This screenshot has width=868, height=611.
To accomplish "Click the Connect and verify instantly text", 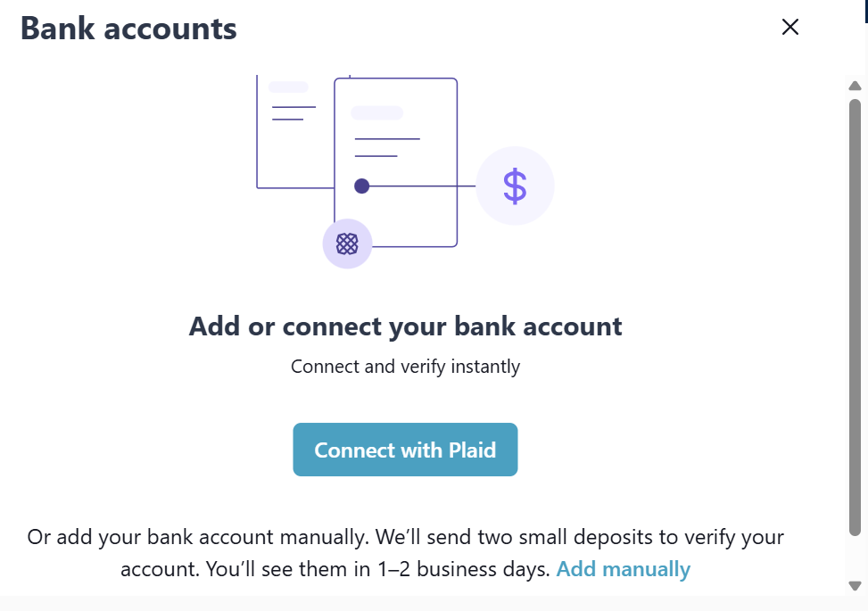I will (x=405, y=367).
